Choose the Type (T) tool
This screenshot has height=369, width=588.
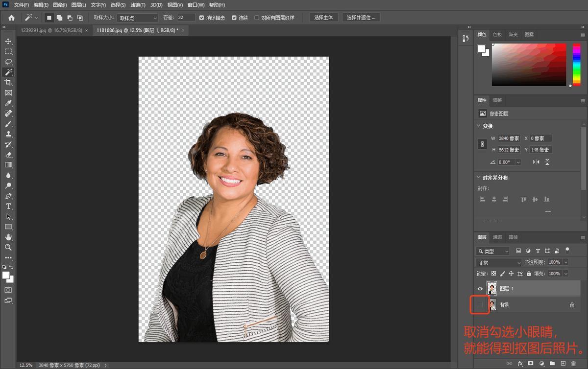coord(8,206)
